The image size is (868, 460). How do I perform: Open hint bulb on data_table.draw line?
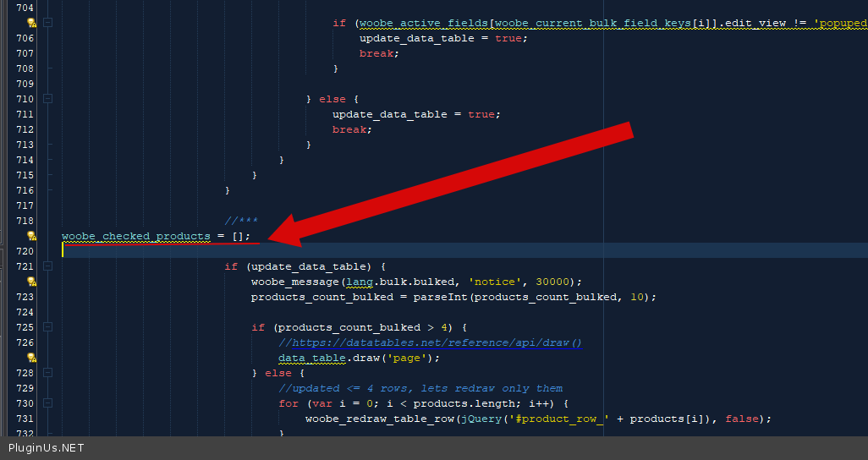(31, 358)
